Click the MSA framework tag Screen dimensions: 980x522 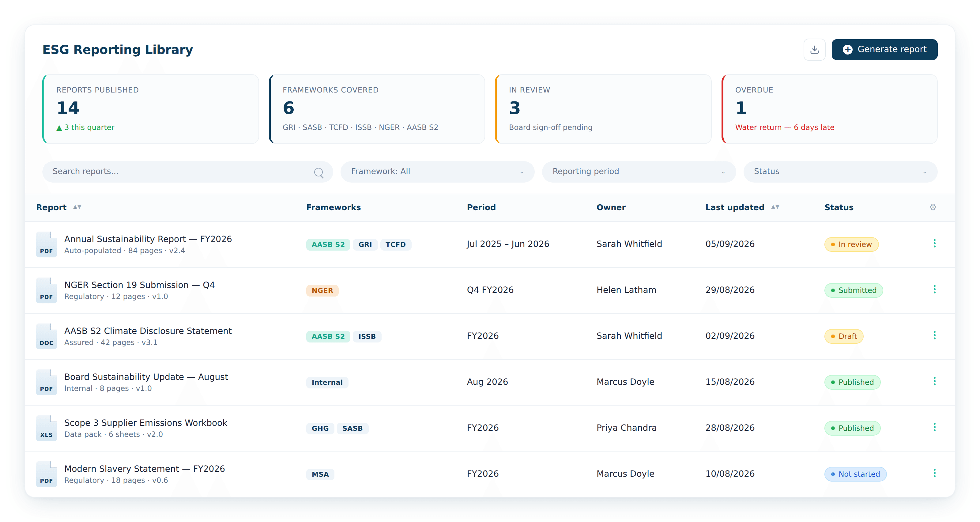point(320,475)
